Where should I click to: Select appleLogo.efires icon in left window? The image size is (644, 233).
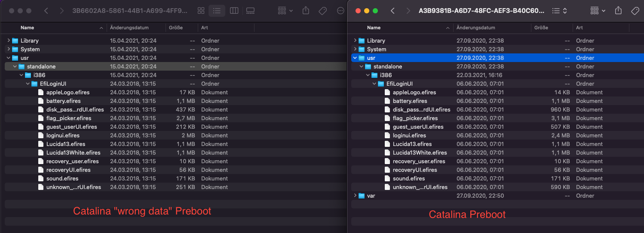pyautogui.click(x=41, y=92)
